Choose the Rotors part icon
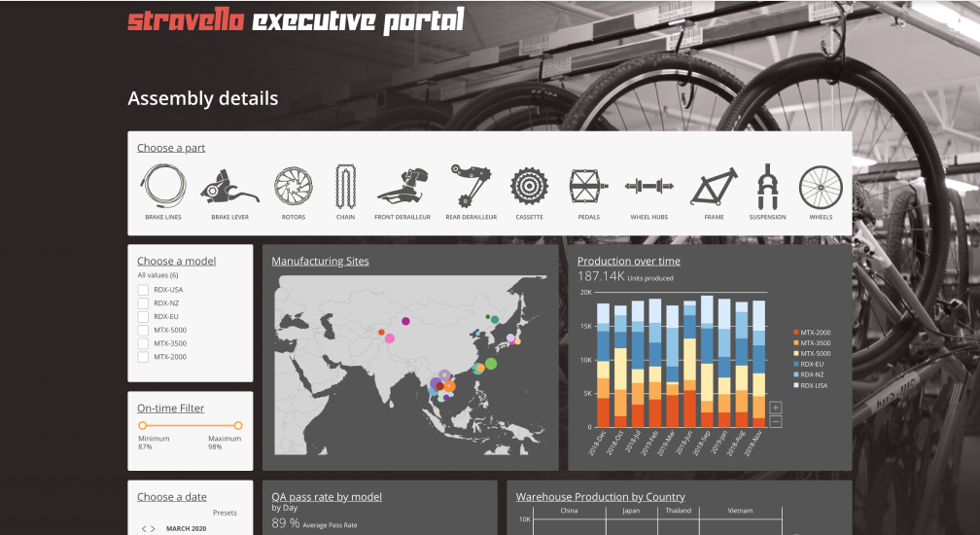The height and width of the screenshot is (535, 980). [x=294, y=186]
